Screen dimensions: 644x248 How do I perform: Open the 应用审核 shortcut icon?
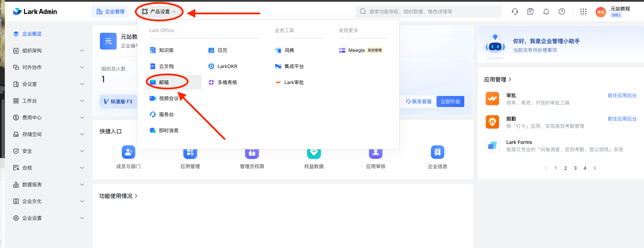(376, 153)
